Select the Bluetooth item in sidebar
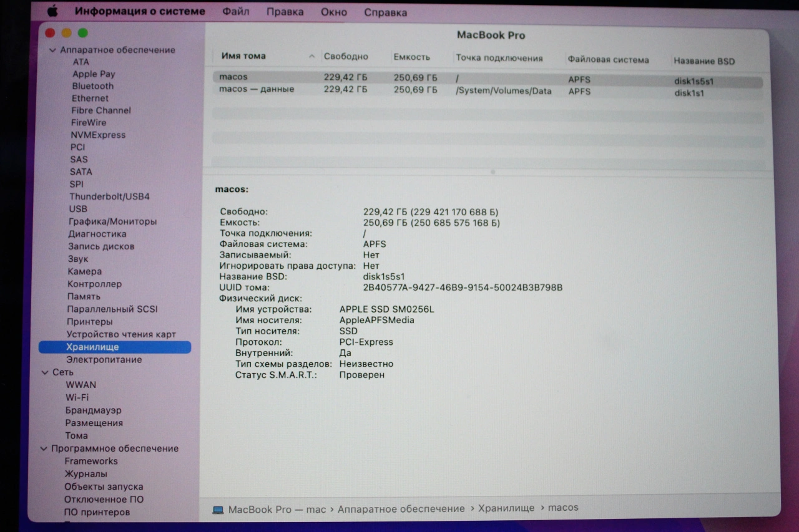The image size is (799, 532). 92,86
